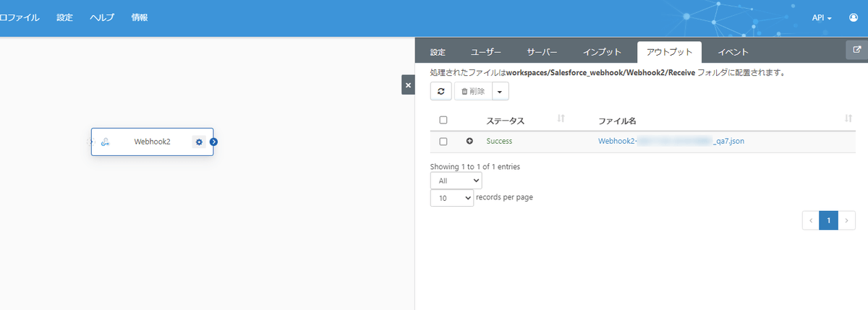
Task: Open the Webhook2 json file link
Action: pos(671,141)
